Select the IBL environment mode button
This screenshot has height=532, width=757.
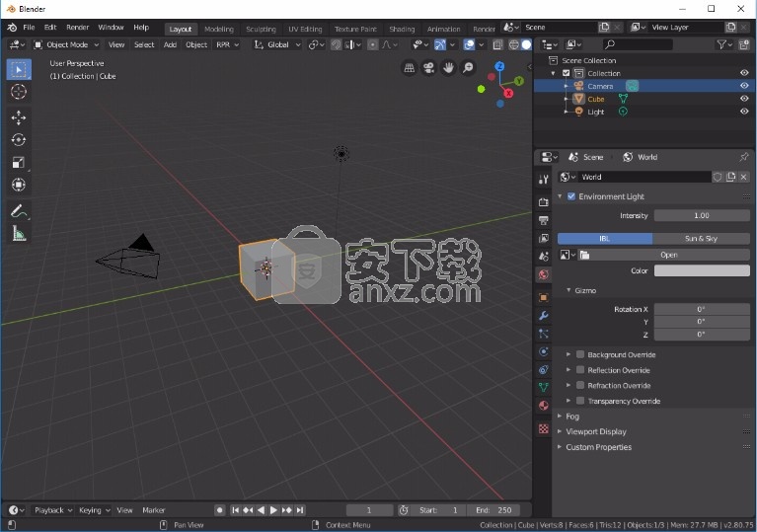click(x=605, y=239)
